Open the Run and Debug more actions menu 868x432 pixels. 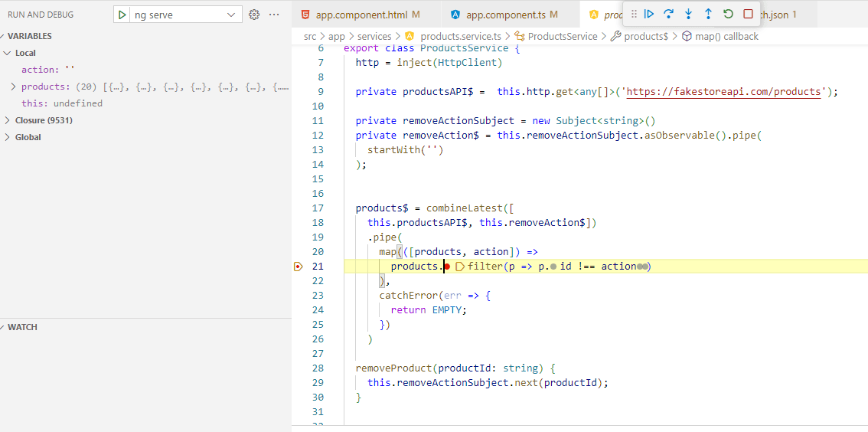tap(274, 15)
